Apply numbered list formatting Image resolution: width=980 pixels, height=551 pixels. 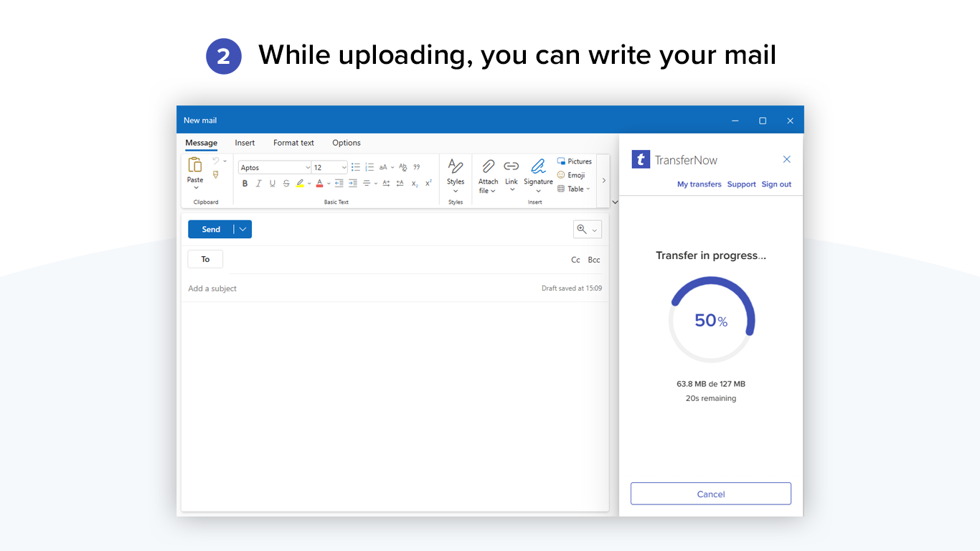click(369, 167)
